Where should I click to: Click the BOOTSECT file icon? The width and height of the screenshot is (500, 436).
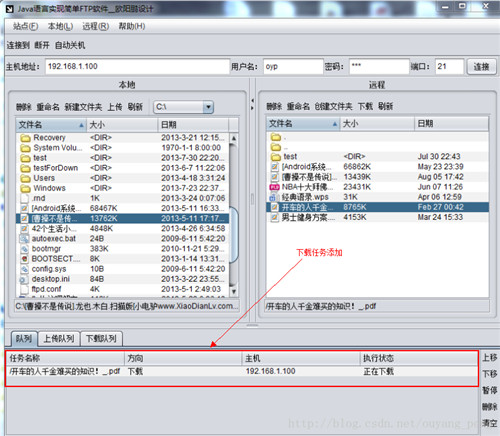point(24,259)
